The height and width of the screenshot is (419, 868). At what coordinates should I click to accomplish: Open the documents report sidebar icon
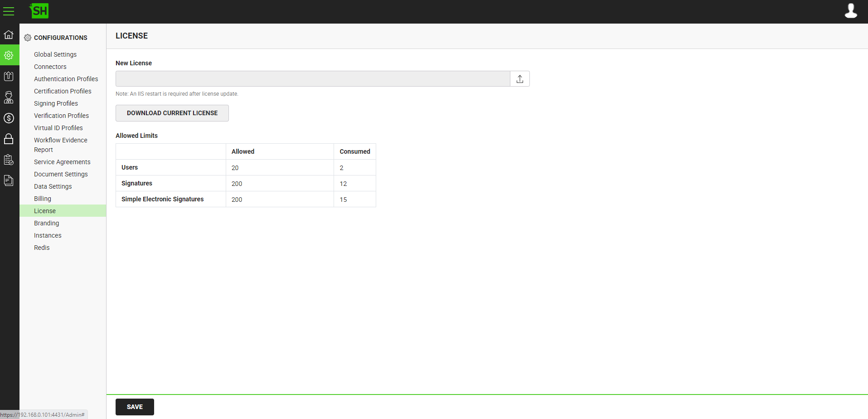point(9,180)
